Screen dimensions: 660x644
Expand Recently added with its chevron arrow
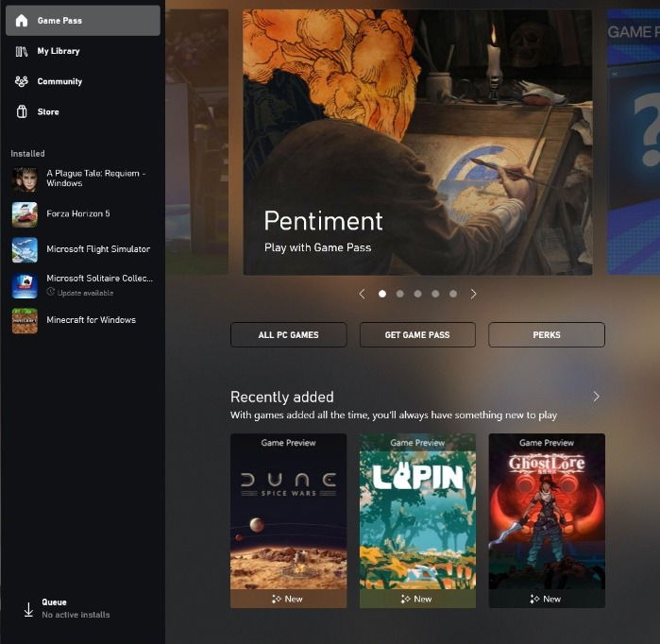(x=597, y=397)
